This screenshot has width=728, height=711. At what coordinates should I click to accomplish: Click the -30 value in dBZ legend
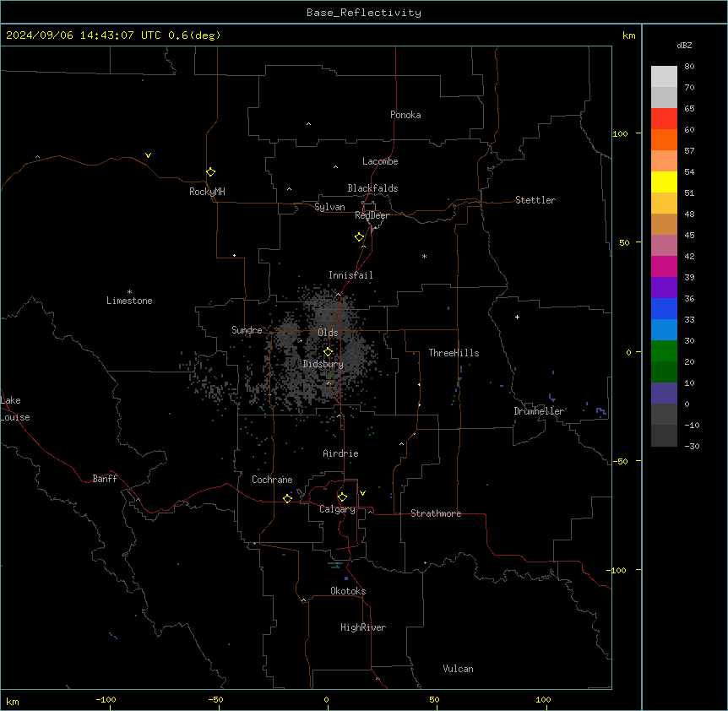(692, 446)
